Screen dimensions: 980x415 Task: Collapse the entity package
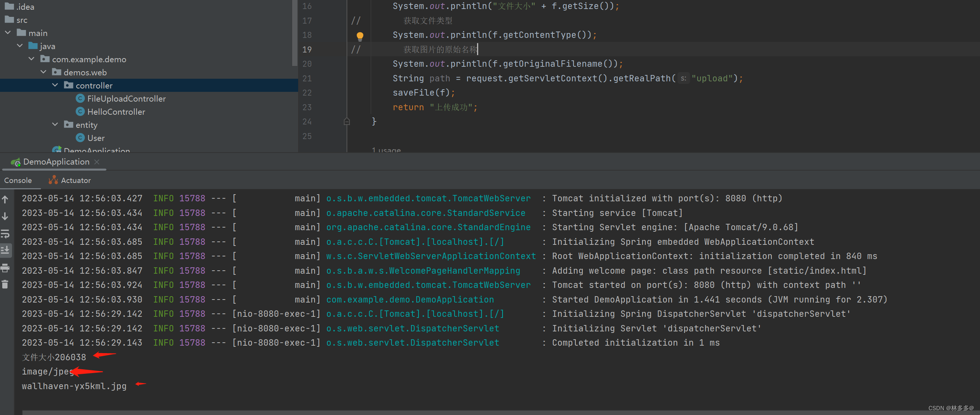click(x=55, y=124)
